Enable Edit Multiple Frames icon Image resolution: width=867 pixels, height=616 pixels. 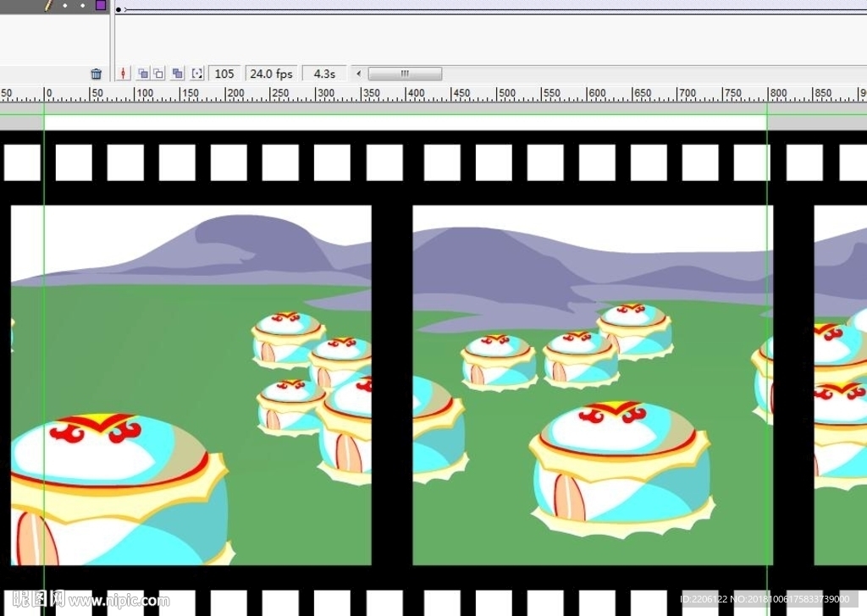[x=178, y=74]
